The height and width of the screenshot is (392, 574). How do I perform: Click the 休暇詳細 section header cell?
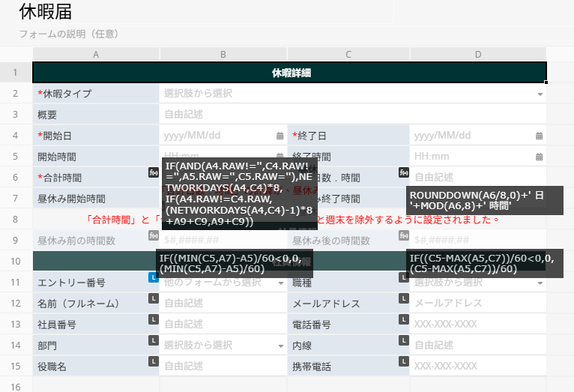290,73
